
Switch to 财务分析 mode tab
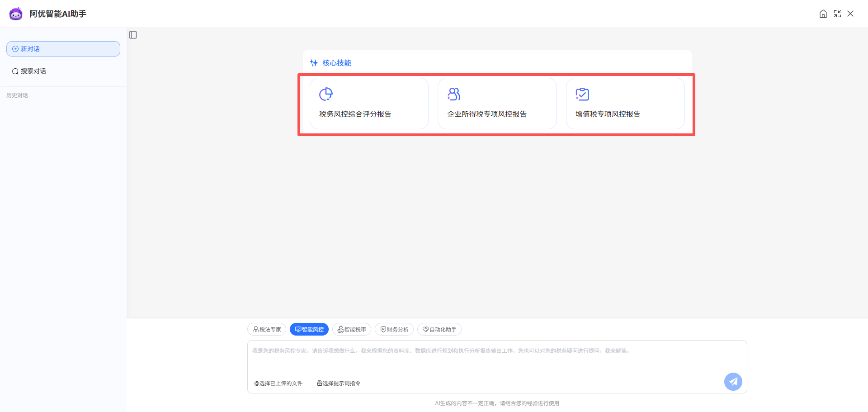pyautogui.click(x=394, y=329)
